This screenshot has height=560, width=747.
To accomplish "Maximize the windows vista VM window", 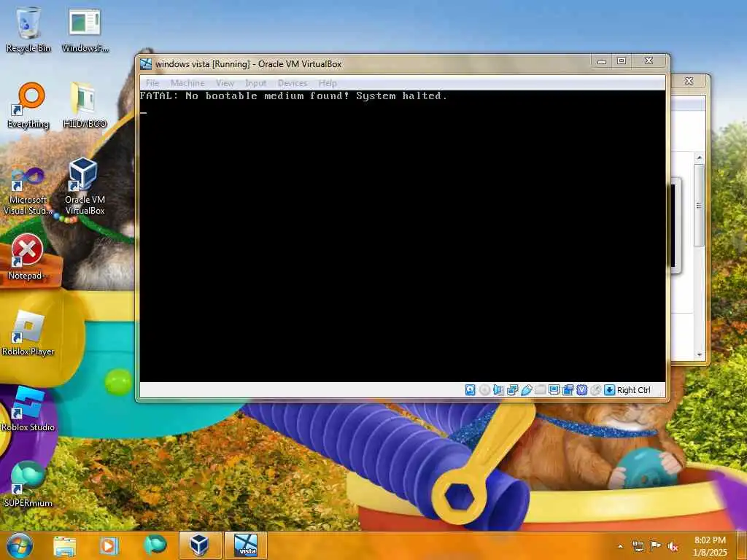I will coord(622,61).
